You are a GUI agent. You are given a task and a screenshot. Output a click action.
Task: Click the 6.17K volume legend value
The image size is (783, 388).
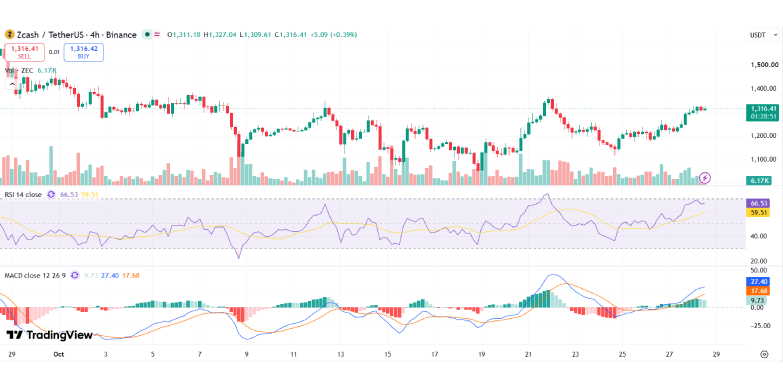pyautogui.click(x=47, y=71)
